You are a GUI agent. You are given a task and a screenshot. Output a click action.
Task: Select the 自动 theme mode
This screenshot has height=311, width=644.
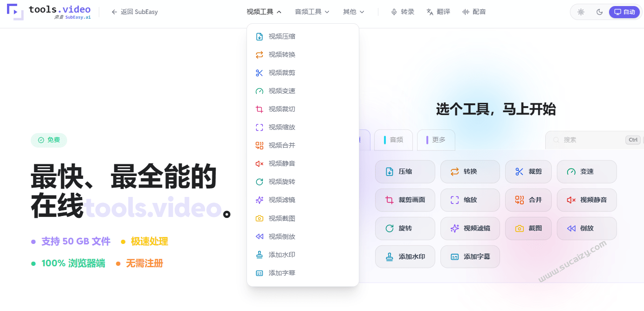coord(625,12)
